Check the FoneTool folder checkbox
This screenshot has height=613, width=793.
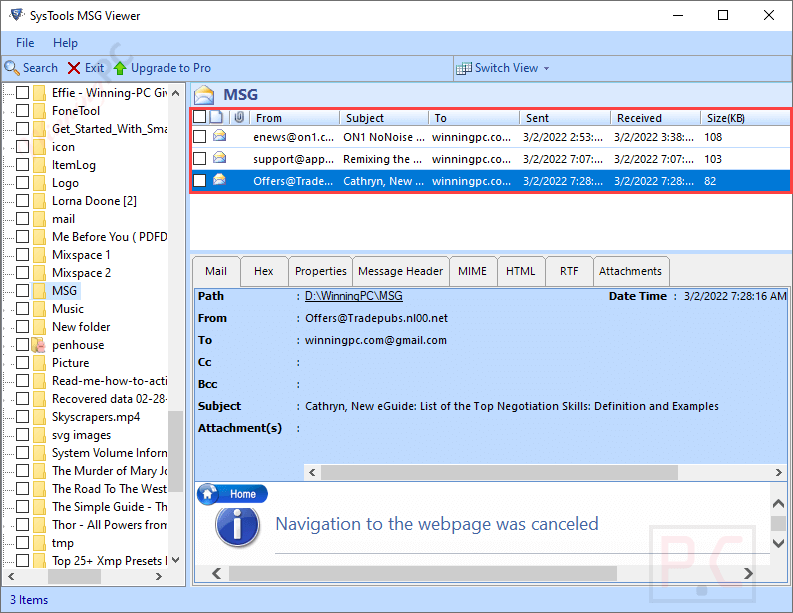point(22,111)
